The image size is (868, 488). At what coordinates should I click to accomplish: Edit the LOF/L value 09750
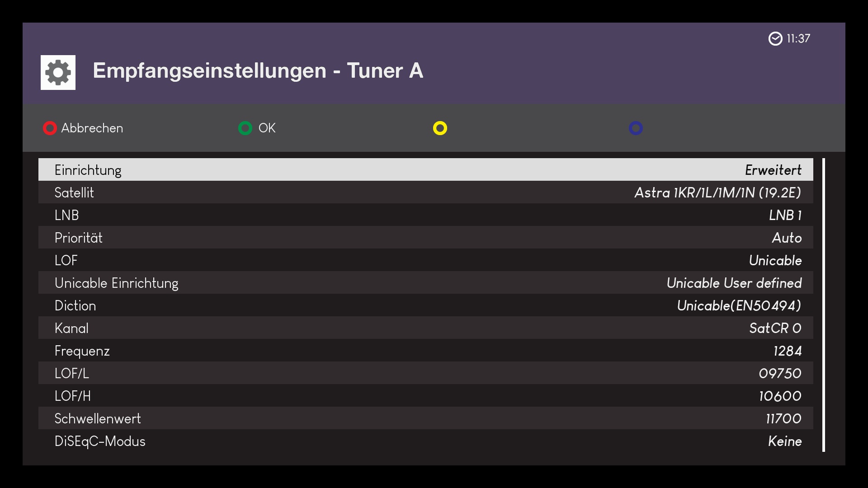coord(780,374)
